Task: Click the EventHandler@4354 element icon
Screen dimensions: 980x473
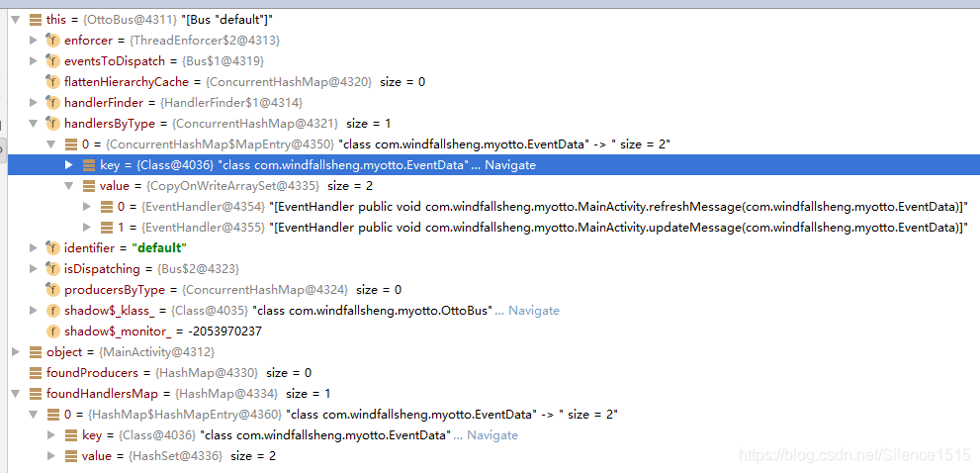Action: tap(106, 207)
